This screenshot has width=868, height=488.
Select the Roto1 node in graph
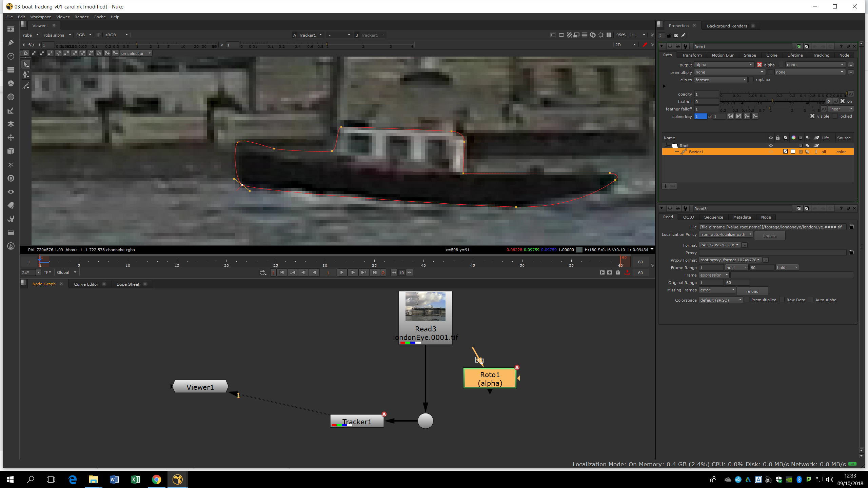tap(490, 379)
